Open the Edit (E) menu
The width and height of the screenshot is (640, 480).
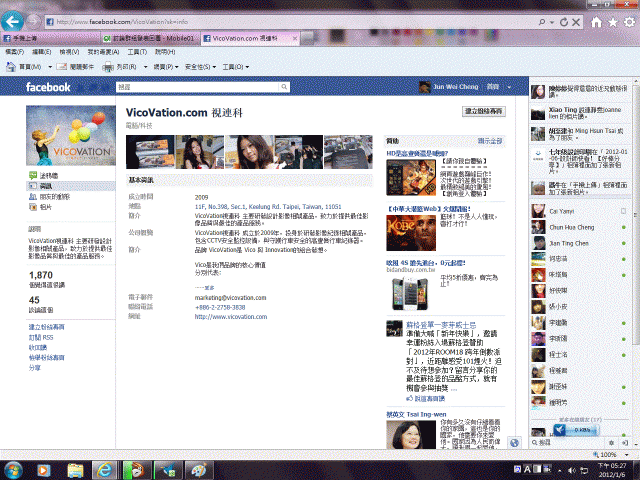click(x=42, y=52)
